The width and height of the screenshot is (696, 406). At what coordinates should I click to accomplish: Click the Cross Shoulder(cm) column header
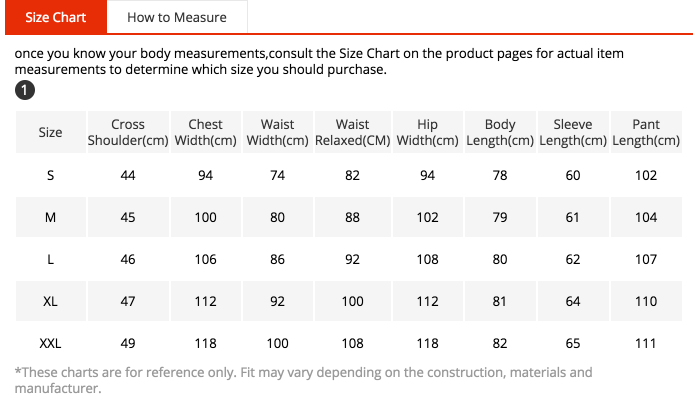[x=128, y=133]
